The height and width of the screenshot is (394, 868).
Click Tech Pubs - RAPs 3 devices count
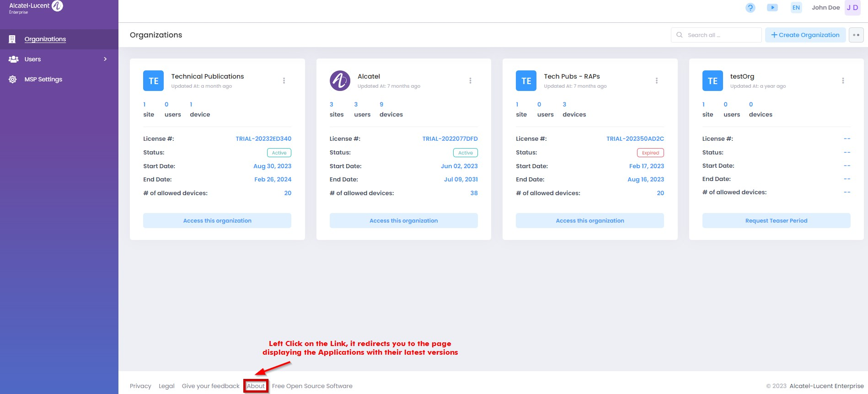(x=564, y=104)
